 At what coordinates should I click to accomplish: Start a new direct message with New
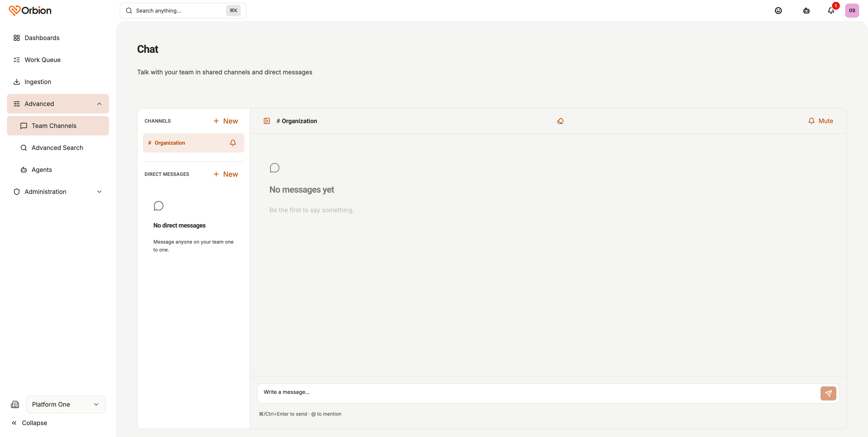(x=225, y=174)
